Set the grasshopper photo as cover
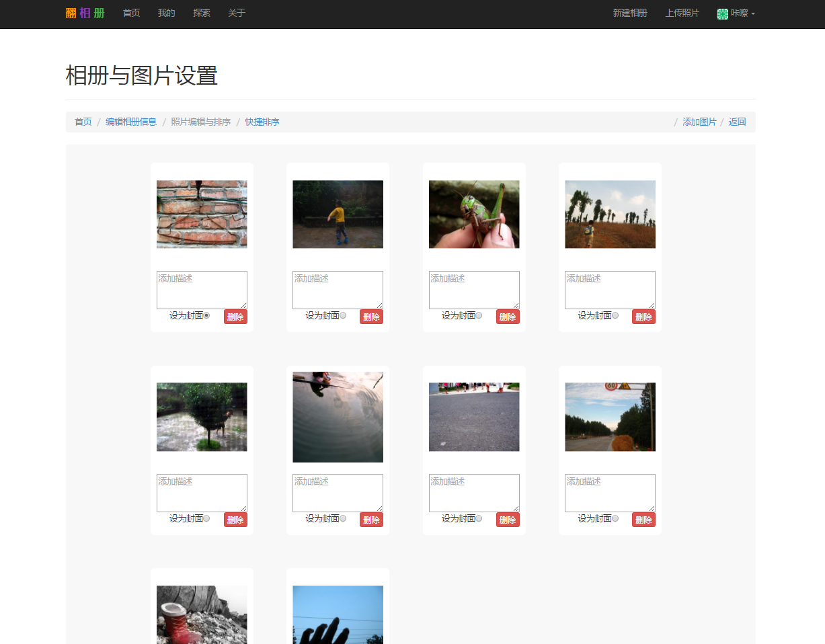 click(479, 315)
